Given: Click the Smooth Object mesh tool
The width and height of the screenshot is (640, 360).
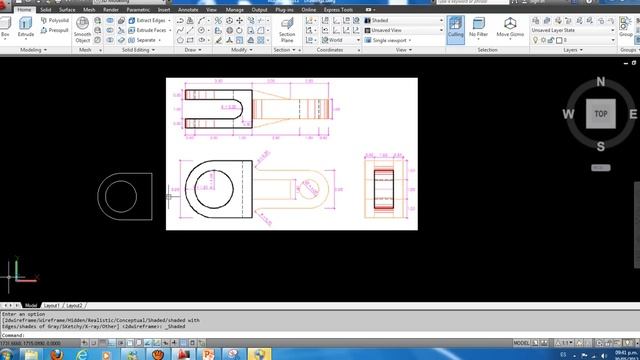Looking at the screenshot, I should 82,29.
